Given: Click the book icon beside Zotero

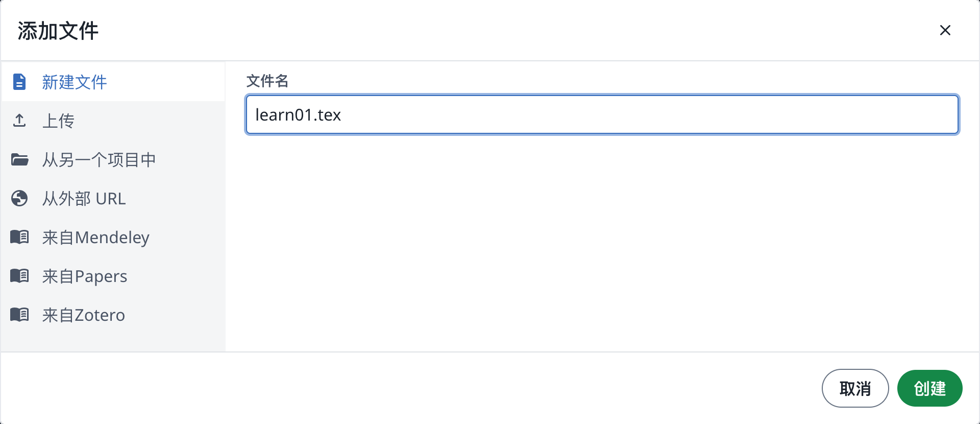Looking at the screenshot, I should [x=19, y=315].
